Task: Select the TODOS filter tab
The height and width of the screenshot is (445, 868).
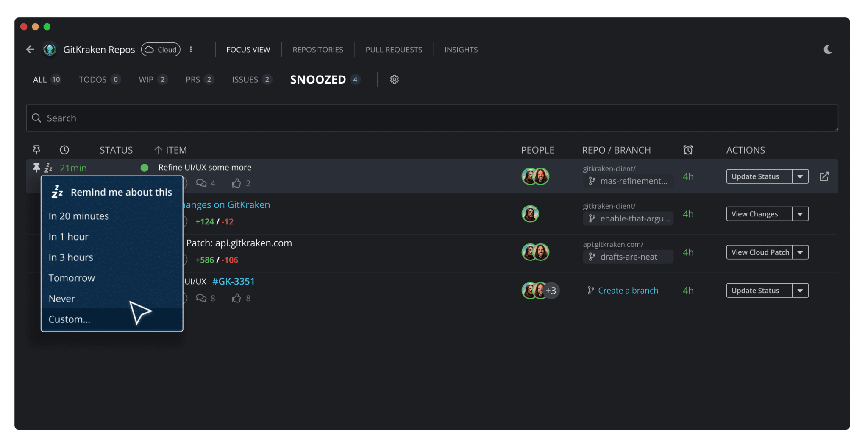Action: point(100,80)
